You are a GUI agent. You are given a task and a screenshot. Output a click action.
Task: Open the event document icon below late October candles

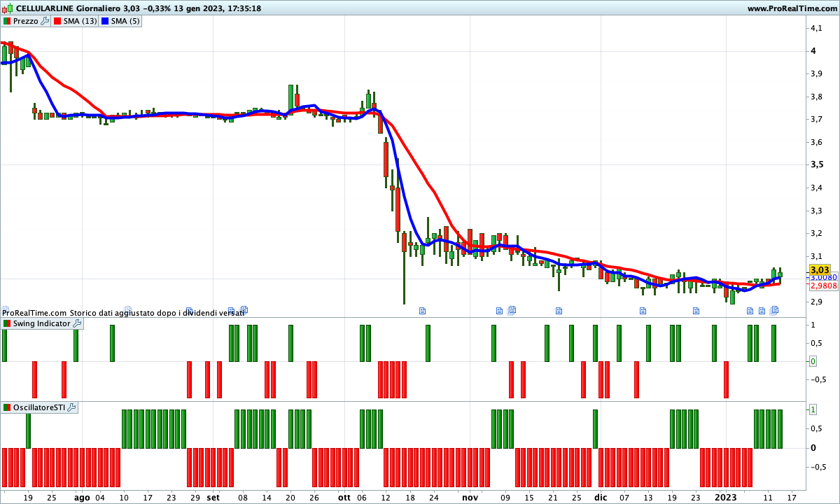pos(422,310)
